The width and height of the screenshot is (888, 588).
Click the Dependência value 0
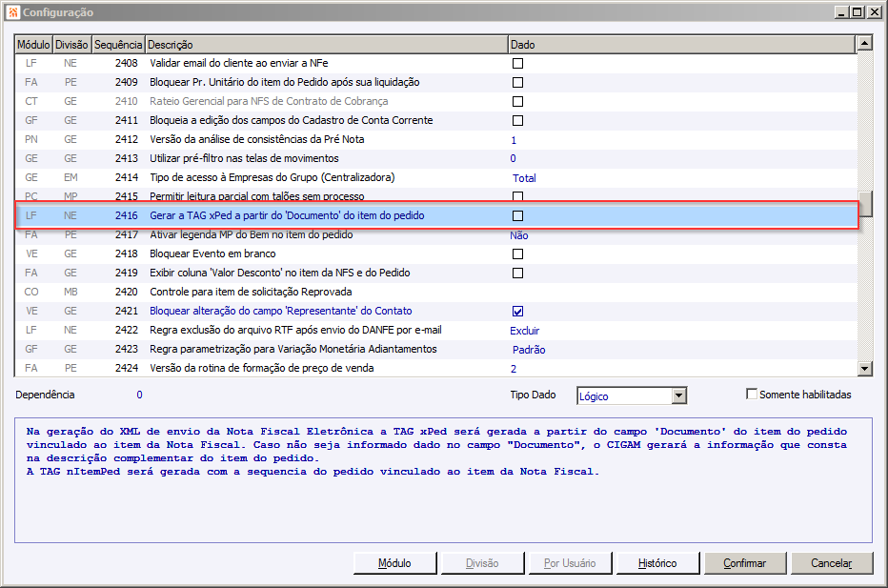139,395
